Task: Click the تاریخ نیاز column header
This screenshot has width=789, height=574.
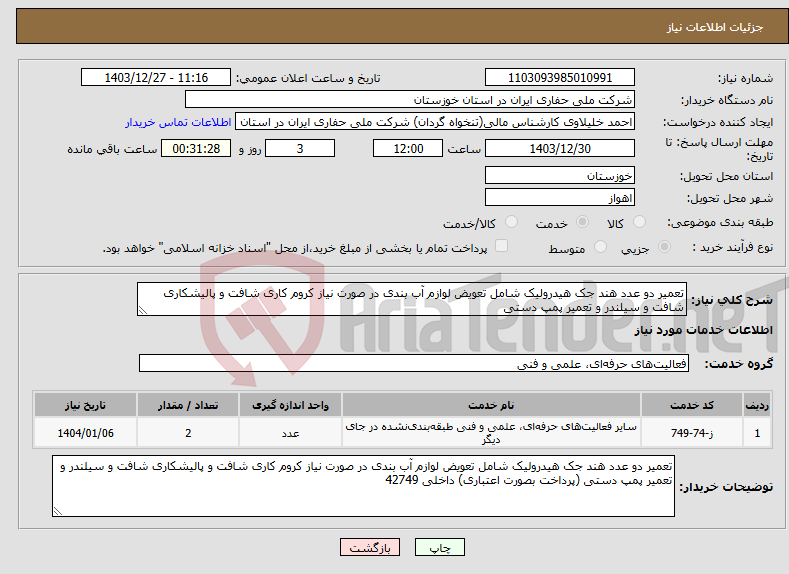Action: click(86, 405)
